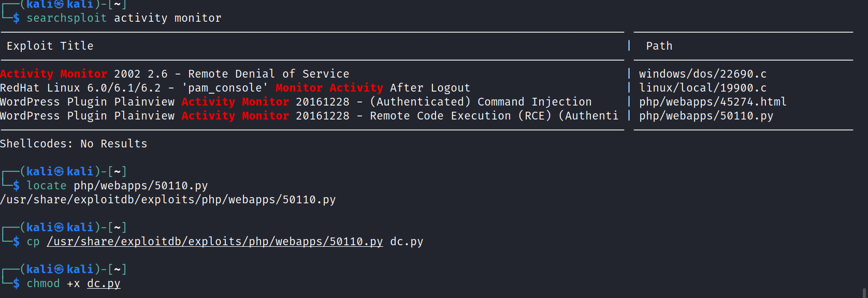Select the windows/dos/22690.c path entry
This screenshot has height=298, width=868.
702,74
